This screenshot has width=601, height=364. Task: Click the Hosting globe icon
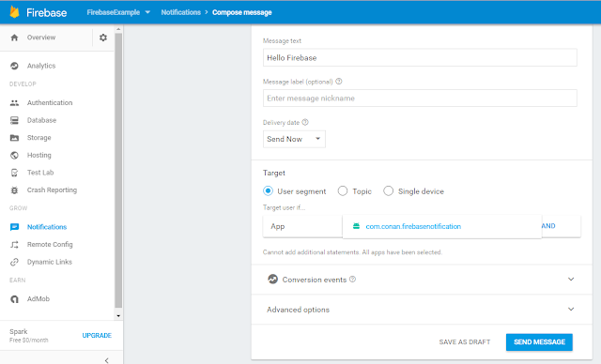click(x=15, y=155)
